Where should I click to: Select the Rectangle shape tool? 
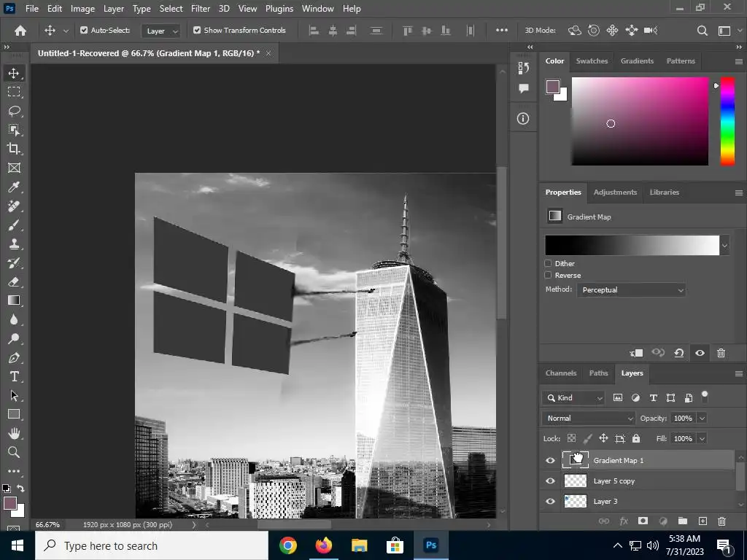coord(14,414)
